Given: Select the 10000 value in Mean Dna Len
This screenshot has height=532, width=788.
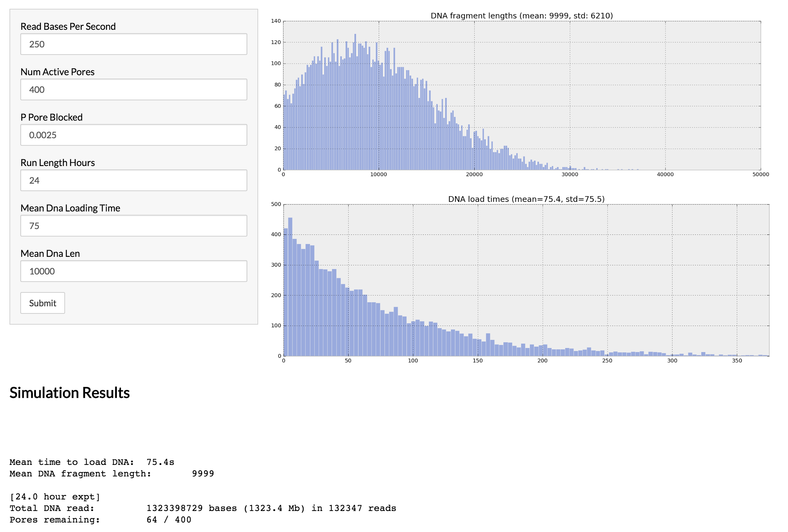Looking at the screenshot, I should [42, 271].
